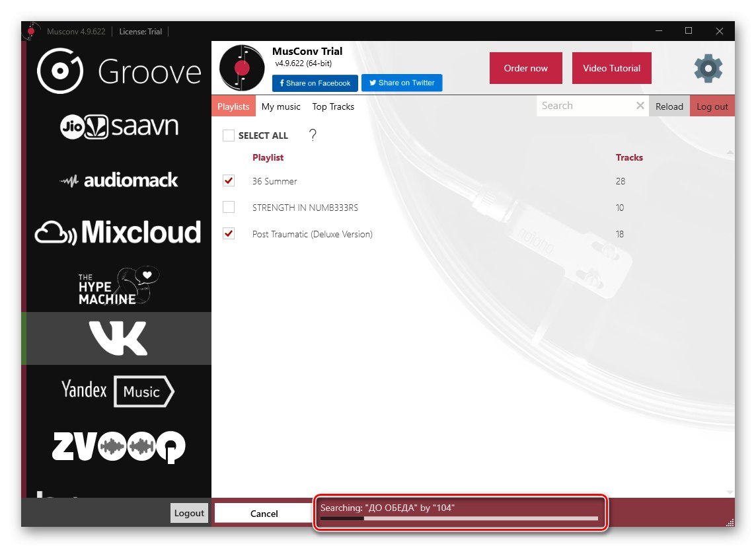756x548 pixels.
Task: Open Mixcloud service in sidebar
Action: 118,232
